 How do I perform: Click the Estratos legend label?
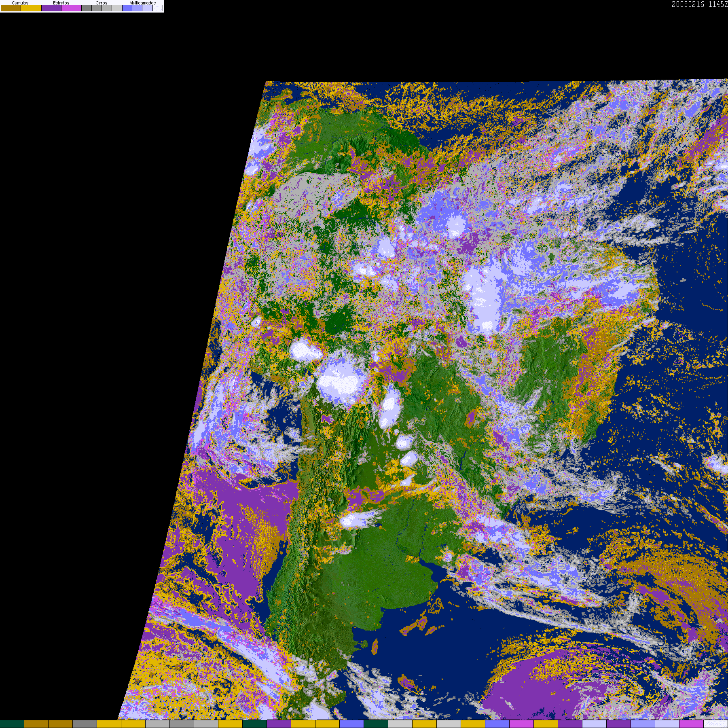point(61,3)
